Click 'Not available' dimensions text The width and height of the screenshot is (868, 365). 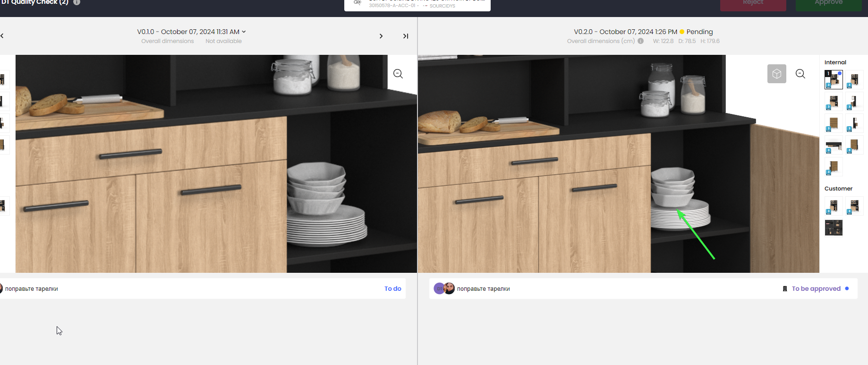point(223,41)
